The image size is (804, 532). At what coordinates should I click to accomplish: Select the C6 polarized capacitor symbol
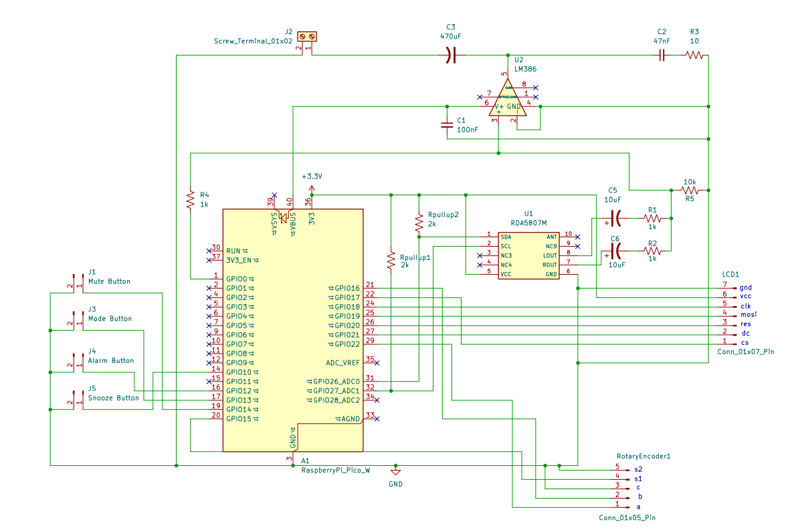617,251
